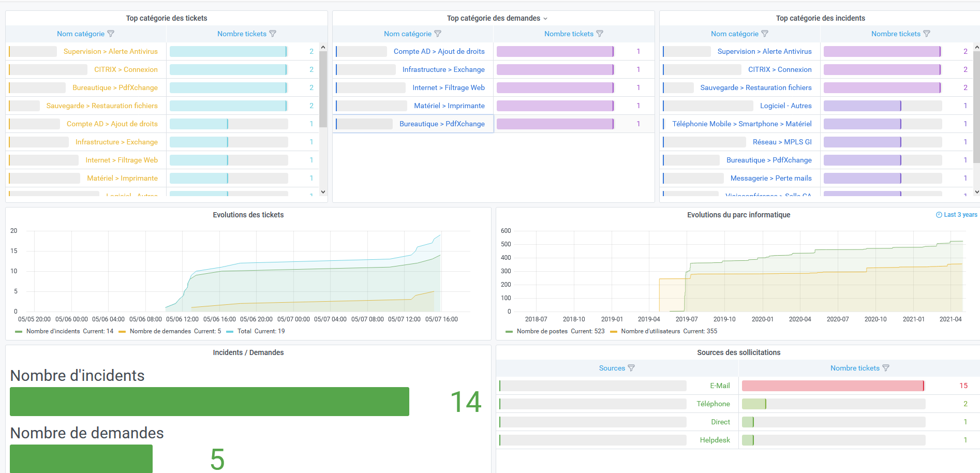Screen dimensions: 980x473
Task: Open the Top catégorie des incidents panel menu
Action: click(821, 18)
